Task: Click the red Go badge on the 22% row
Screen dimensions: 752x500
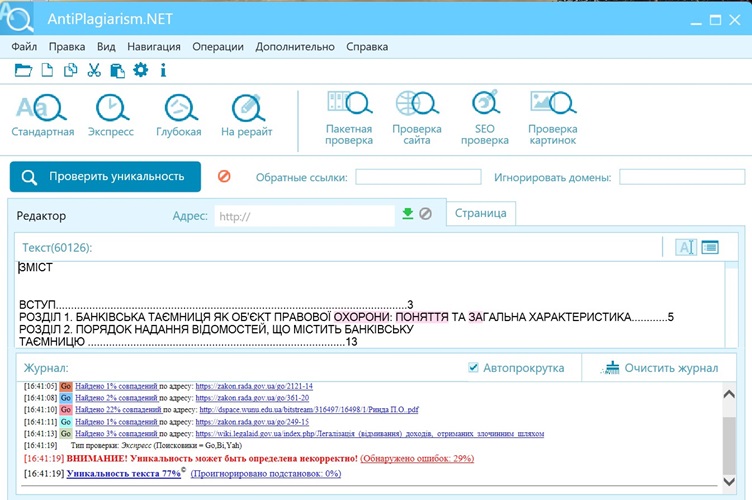Action: [66, 409]
